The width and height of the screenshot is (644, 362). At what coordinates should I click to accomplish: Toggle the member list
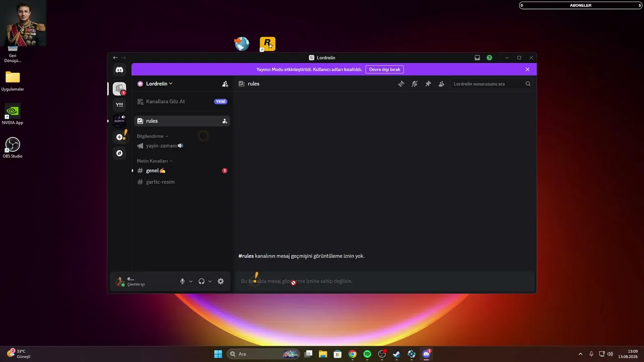pyautogui.click(x=441, y=84)
